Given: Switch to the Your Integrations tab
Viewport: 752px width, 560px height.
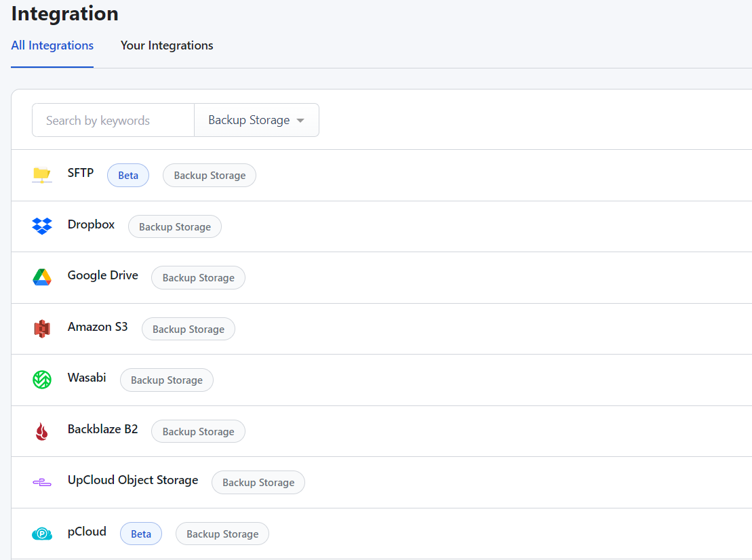Looking at the screenshot, I should 166,45.
